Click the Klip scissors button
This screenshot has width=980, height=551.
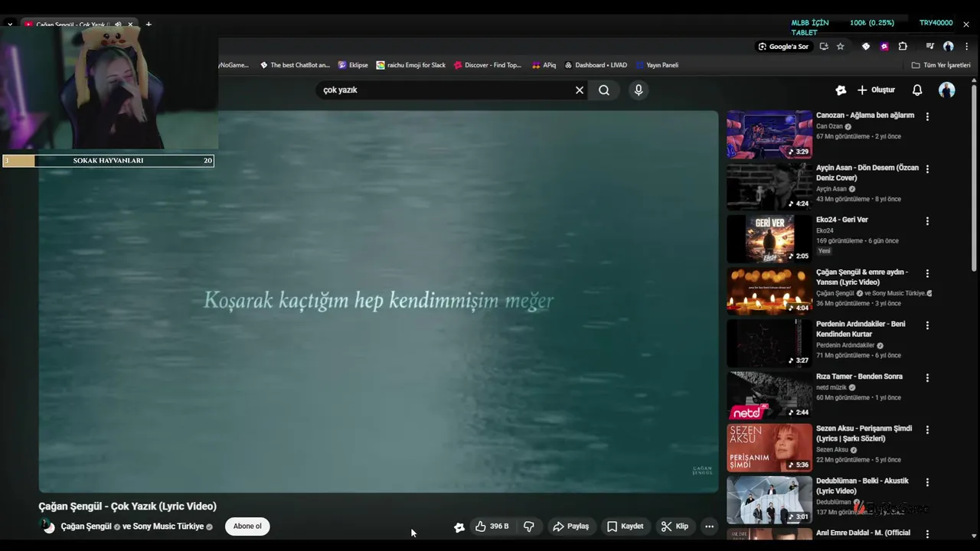[675, 527]
